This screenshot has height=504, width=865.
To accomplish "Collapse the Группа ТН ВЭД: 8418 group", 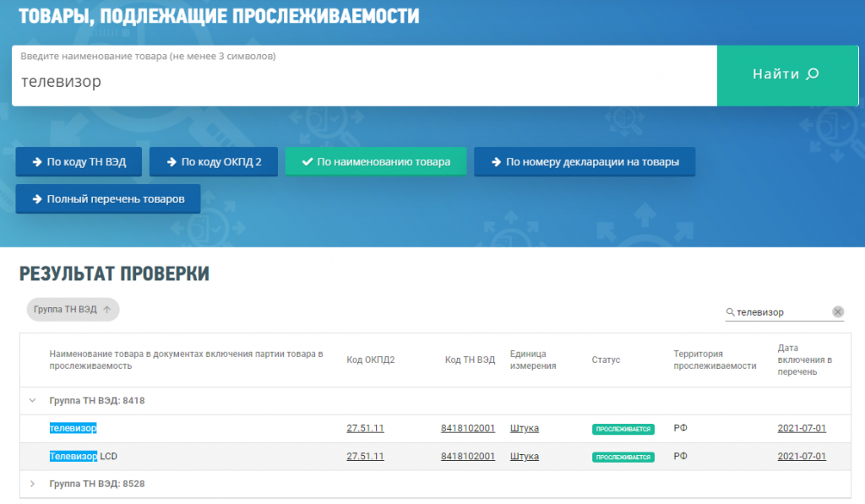I will click(x=33, y=401).
